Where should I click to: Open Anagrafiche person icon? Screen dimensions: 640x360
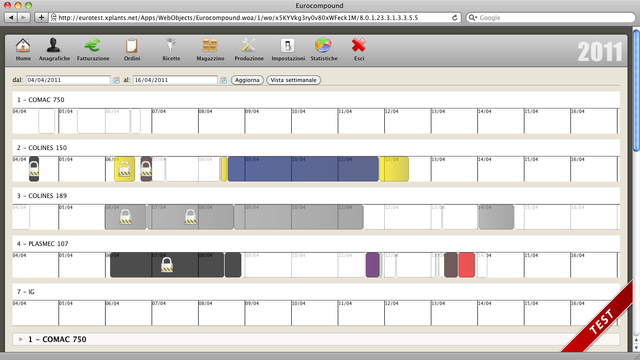tap(53, 45)
